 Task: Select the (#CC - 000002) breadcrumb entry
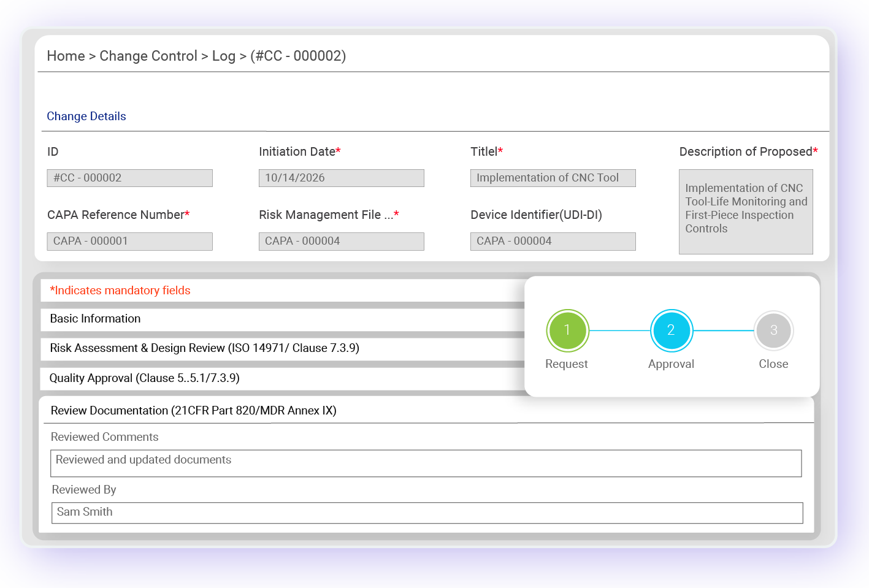click(298, 56)
